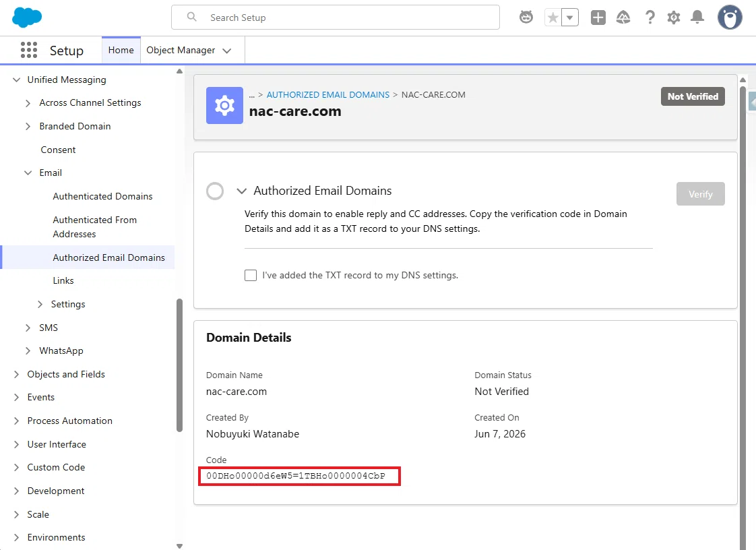Screen dimensions: 756x550
Task: Open the Trailhead learning icon
Action: (623, 18)
